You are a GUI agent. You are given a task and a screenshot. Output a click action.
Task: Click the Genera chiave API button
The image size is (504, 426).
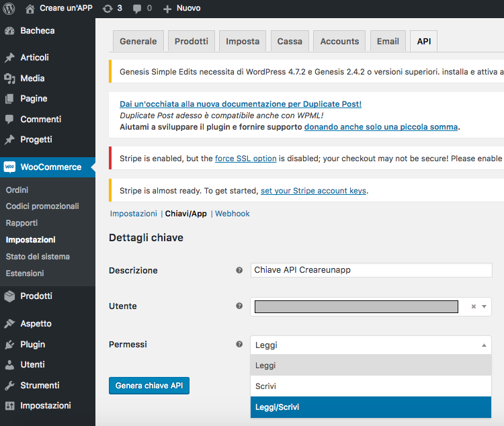(149, 386)
